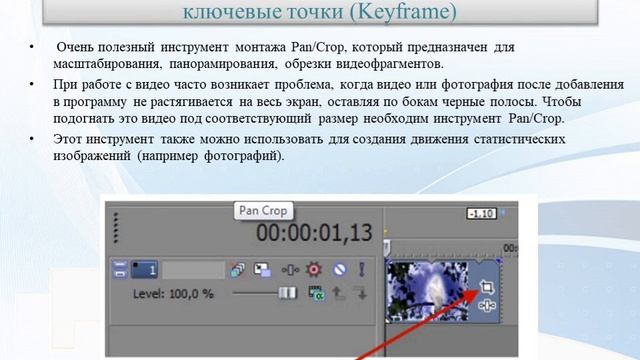
Task: Click the first bullet 'Очень полезный инструмент монтажа Pan/Crop'
Action: (284, 56)
